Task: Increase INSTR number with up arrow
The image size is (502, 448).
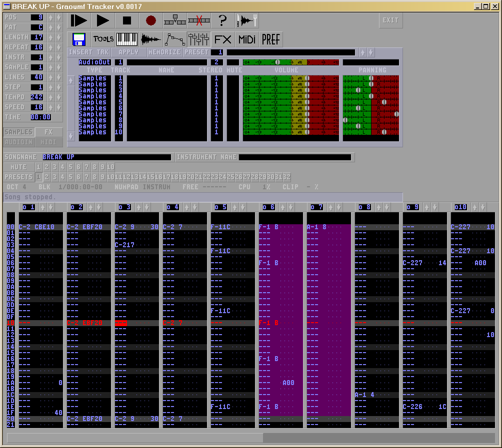Action: (50, 57)
